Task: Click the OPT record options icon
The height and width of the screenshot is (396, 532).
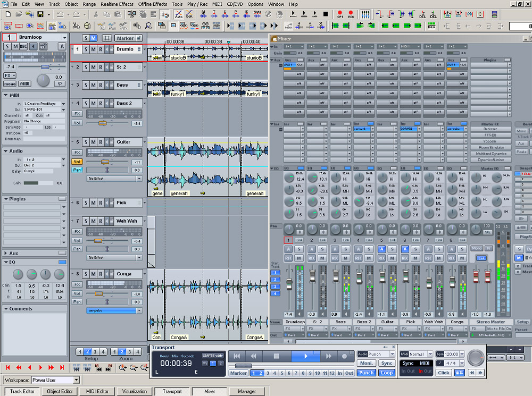Action: [x=340, y=14]
